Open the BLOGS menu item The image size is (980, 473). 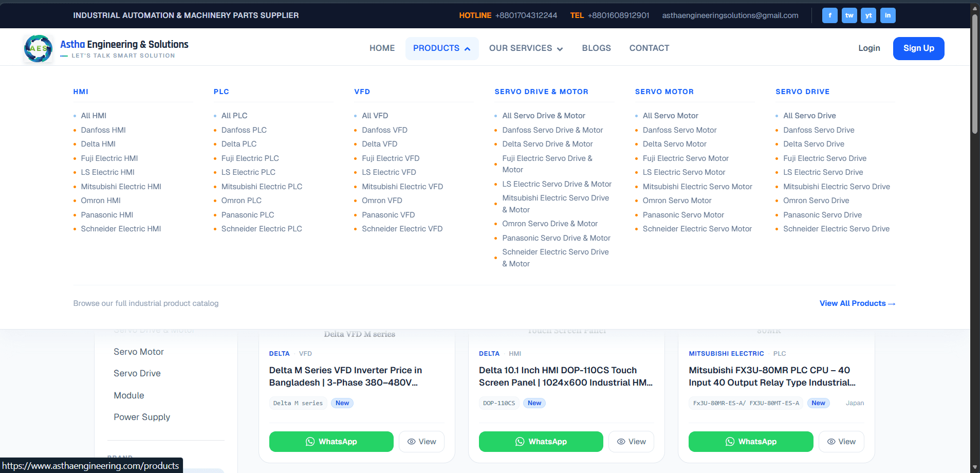coord(596,48)
